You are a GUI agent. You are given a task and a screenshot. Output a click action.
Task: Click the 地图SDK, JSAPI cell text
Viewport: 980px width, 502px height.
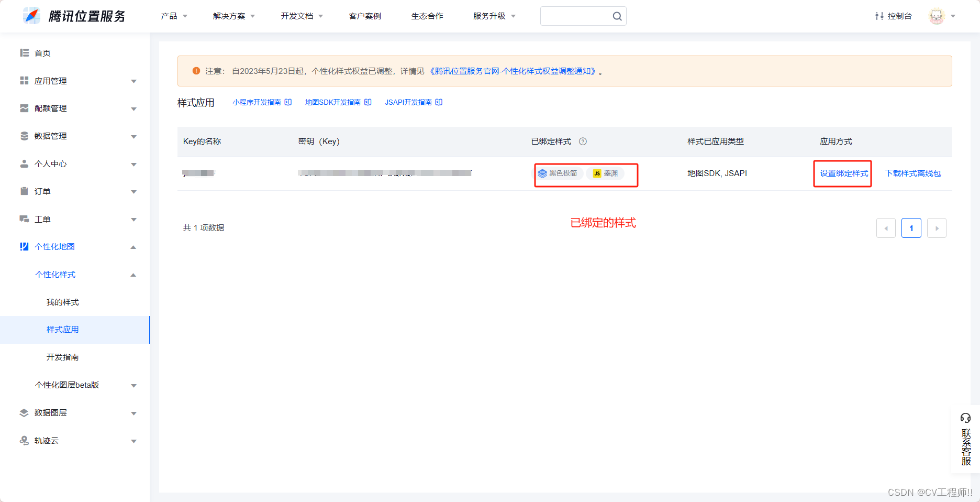click(x=717, y=173)
